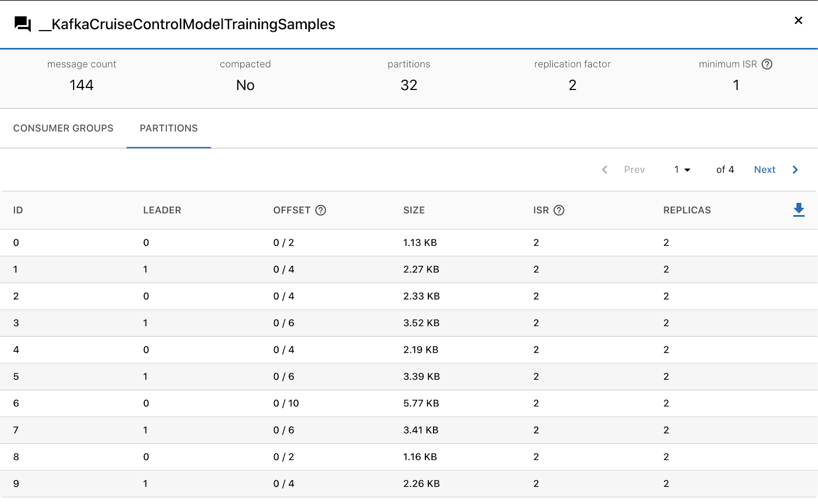The image size is (818, 504).
Task: Click the Prev page link
Action: tap(634, 170)
